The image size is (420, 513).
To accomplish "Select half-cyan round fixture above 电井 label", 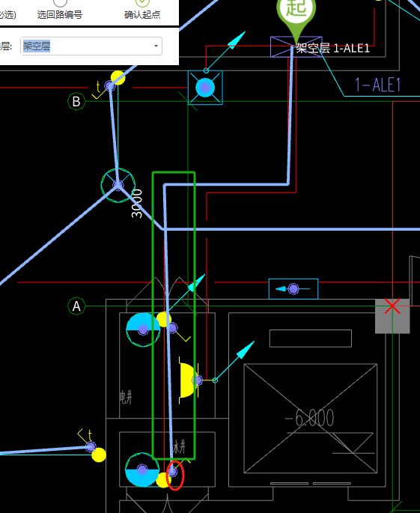I will [x=143, y=330].
